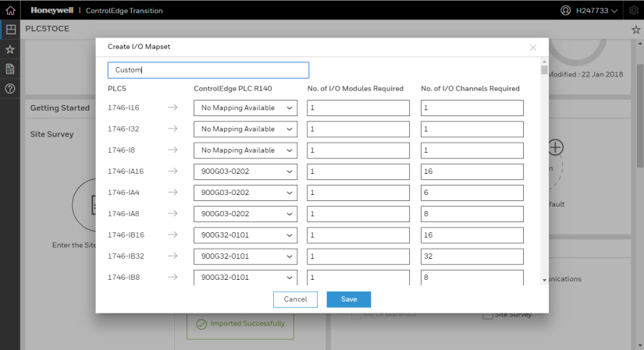This screenshot has height=350, width=644.
Task: Open mapping dropdown for 1746-IA4
Action: (x=245, y=193)
